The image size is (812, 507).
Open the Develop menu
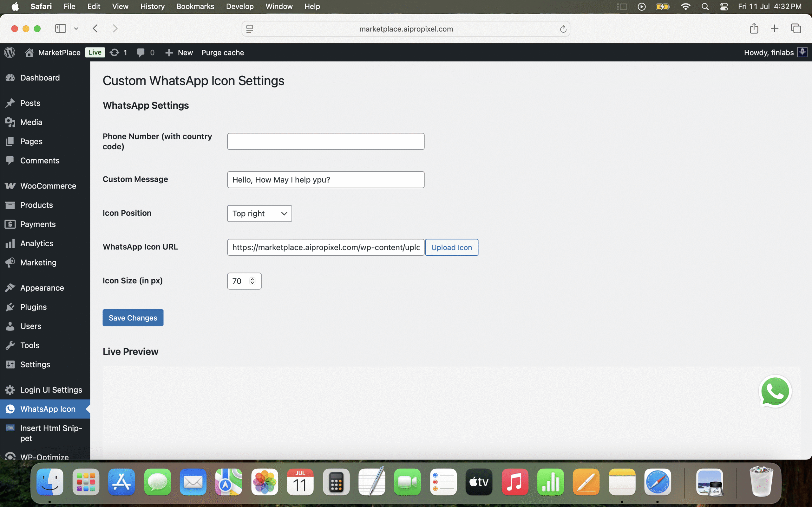point(239,6)
